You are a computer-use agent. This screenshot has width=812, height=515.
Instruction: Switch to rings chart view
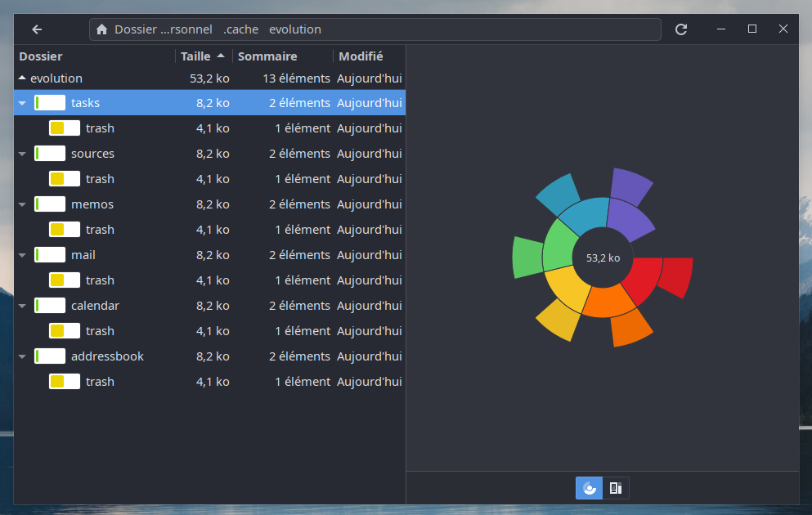pyautogui.click(x=589, y=488)
